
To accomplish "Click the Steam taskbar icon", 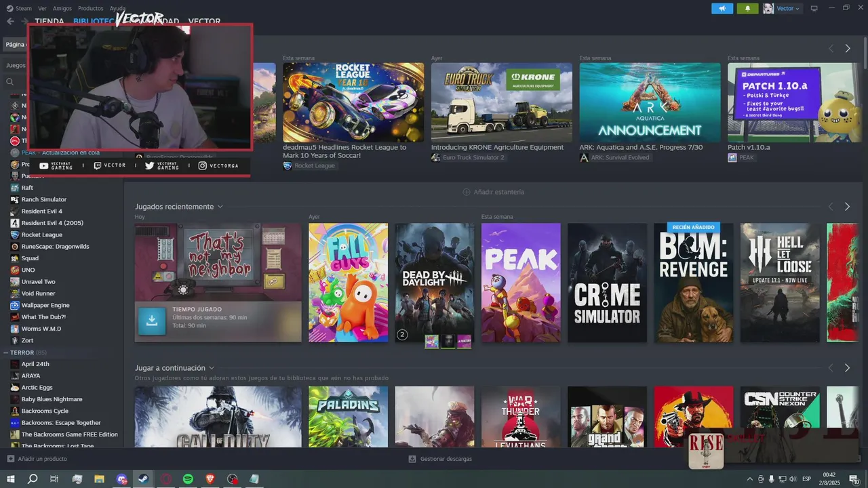I will (x=143, y=479).
